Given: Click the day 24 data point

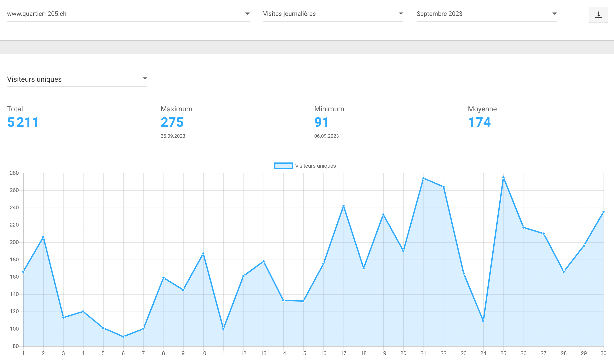Looking at the screenshot, I should click(x=483, y=321).
